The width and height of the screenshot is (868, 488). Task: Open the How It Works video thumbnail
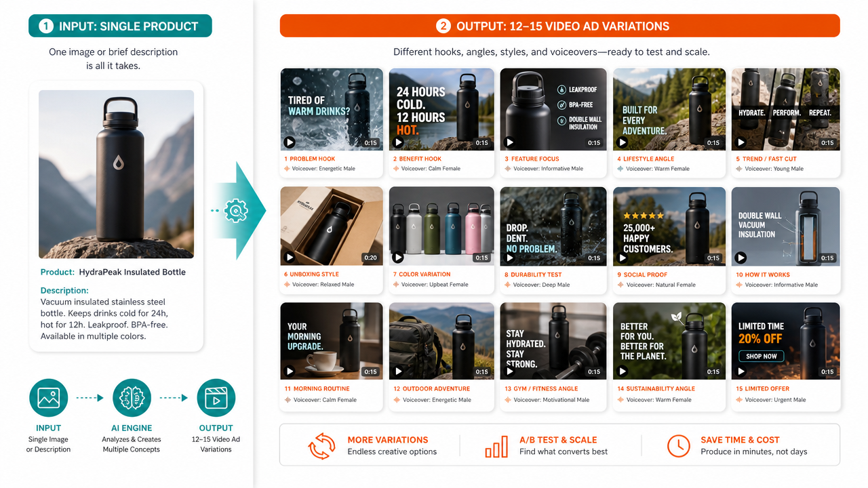pyautogui.click(x=786, y=226)
